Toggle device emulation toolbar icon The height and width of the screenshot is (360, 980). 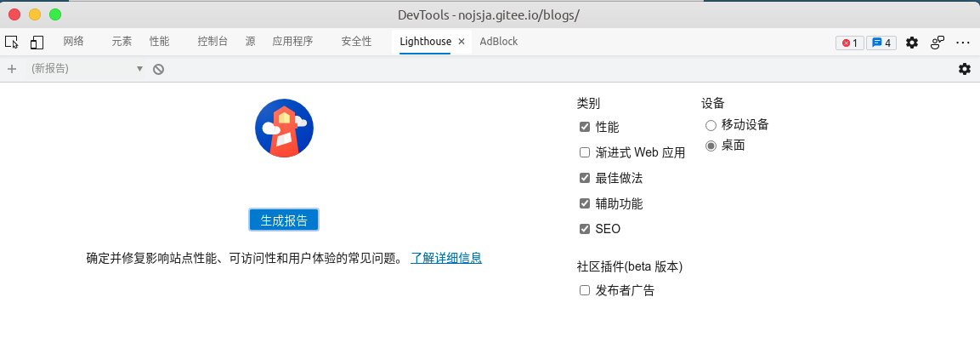(x=37, y=42)
